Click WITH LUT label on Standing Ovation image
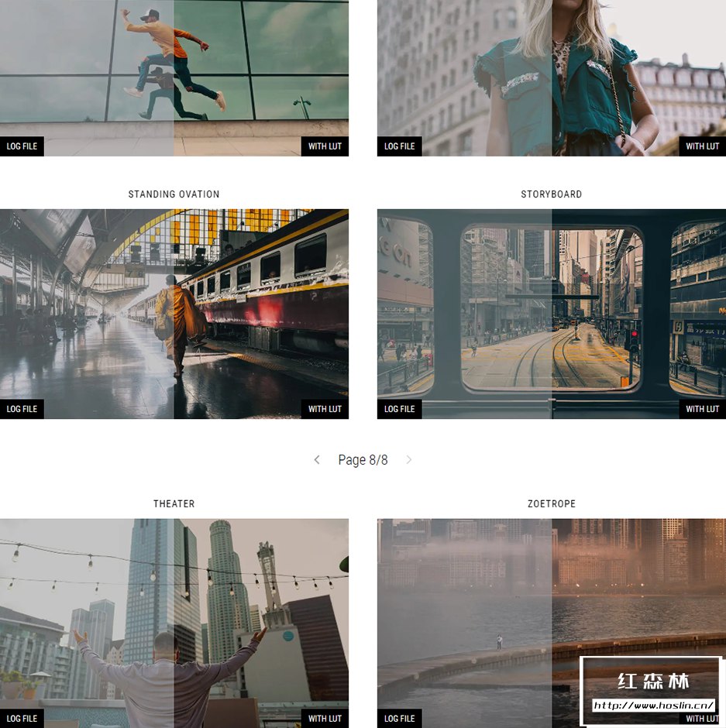This screenshot has width=726, height=728. click(325, 409)
